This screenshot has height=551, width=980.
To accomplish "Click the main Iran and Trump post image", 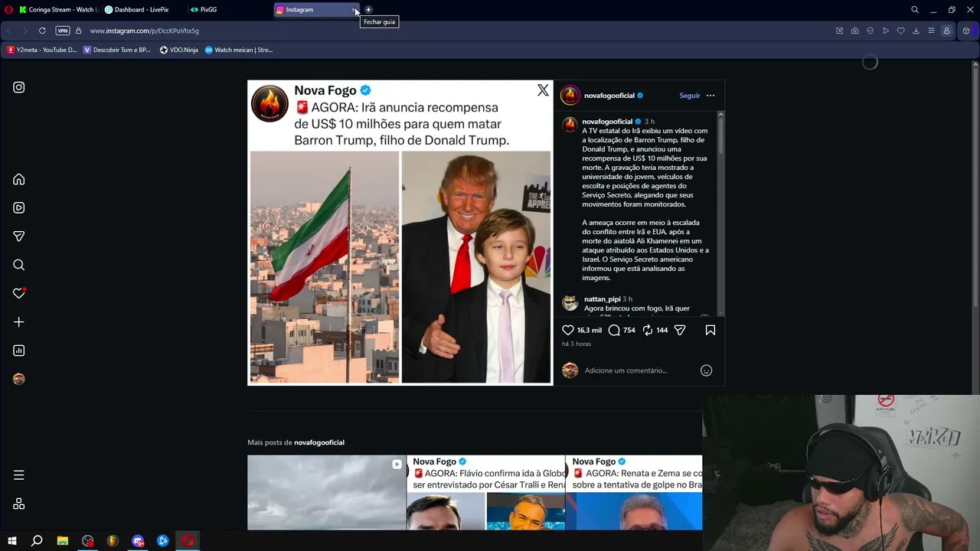I will (400, 233).
